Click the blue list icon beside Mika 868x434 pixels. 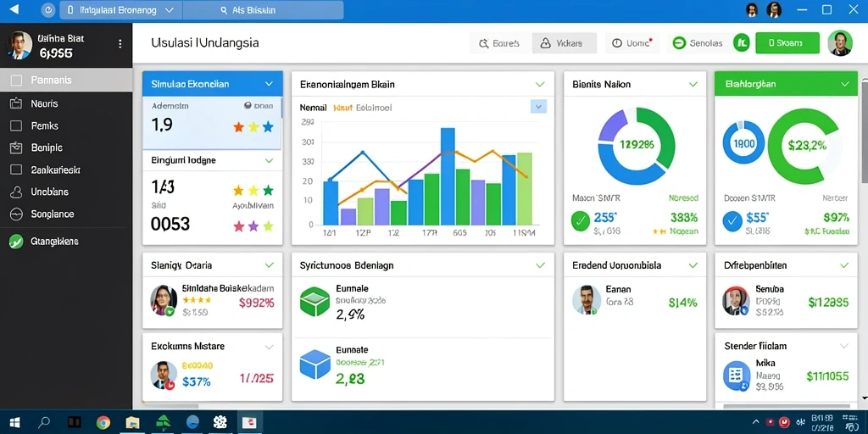point(737,376)
